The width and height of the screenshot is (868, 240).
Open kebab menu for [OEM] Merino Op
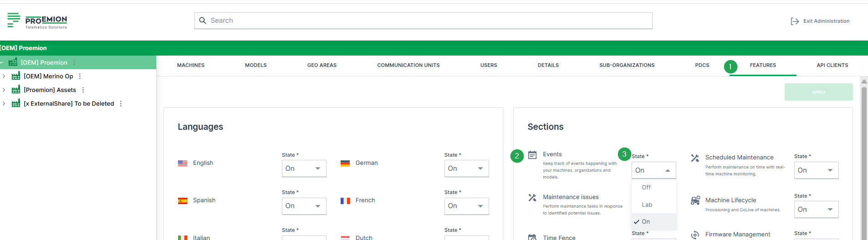point(80,77)
